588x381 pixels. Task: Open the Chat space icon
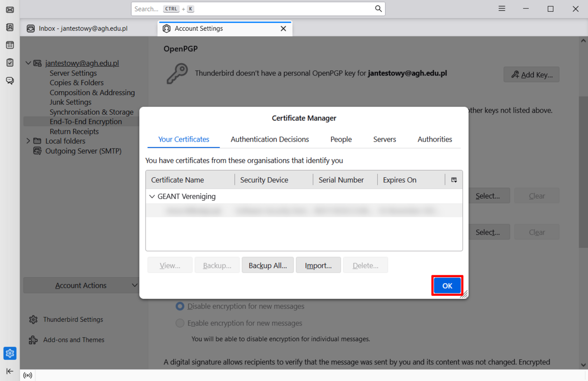(x=10, y=80)
